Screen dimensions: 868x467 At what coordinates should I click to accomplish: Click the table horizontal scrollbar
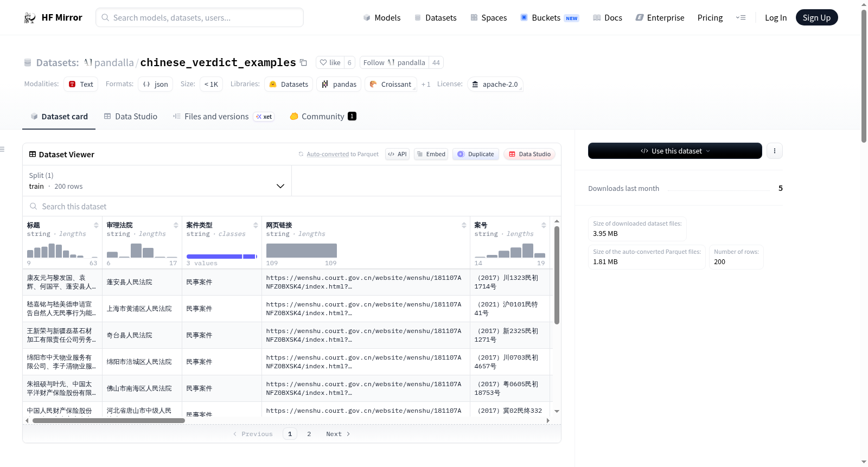pyautogui.click(x=108, y=420)
